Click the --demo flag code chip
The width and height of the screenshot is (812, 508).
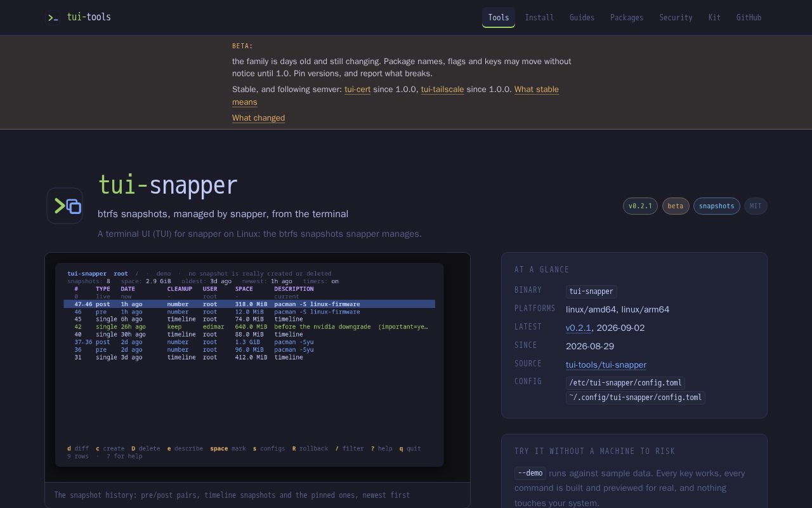(530, 473)
